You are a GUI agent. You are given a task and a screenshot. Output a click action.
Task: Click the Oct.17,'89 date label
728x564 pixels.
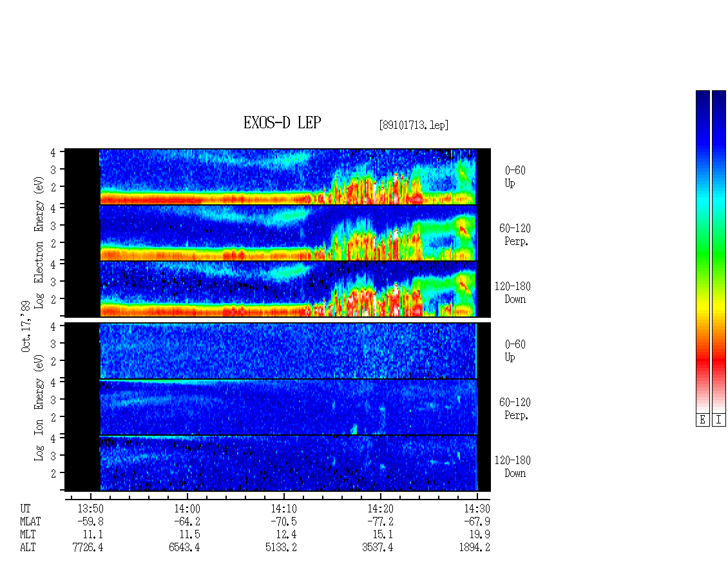point(26,326)
